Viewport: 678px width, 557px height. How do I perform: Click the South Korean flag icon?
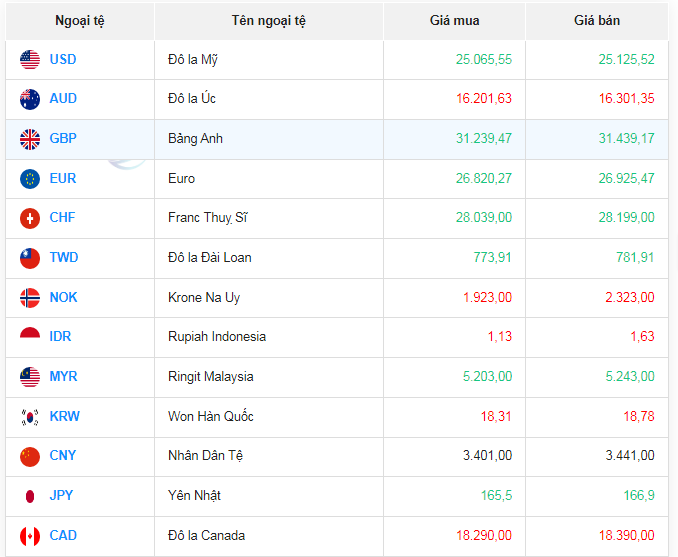30,417
